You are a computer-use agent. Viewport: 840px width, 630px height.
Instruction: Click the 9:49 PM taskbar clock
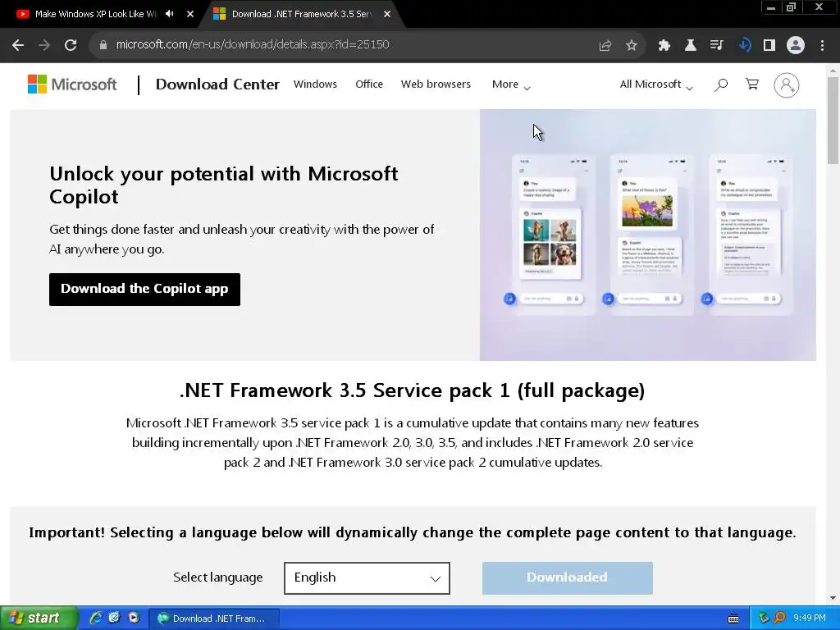coord(810,619)
